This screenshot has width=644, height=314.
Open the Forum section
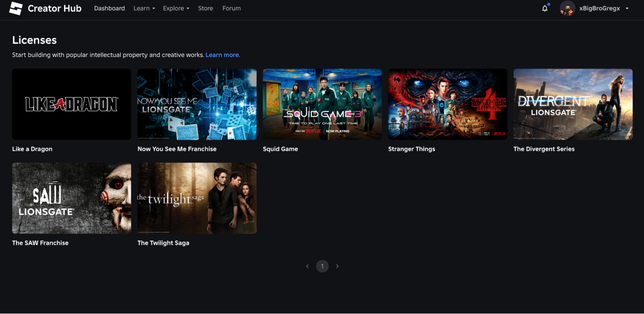[x=231, y=8]
